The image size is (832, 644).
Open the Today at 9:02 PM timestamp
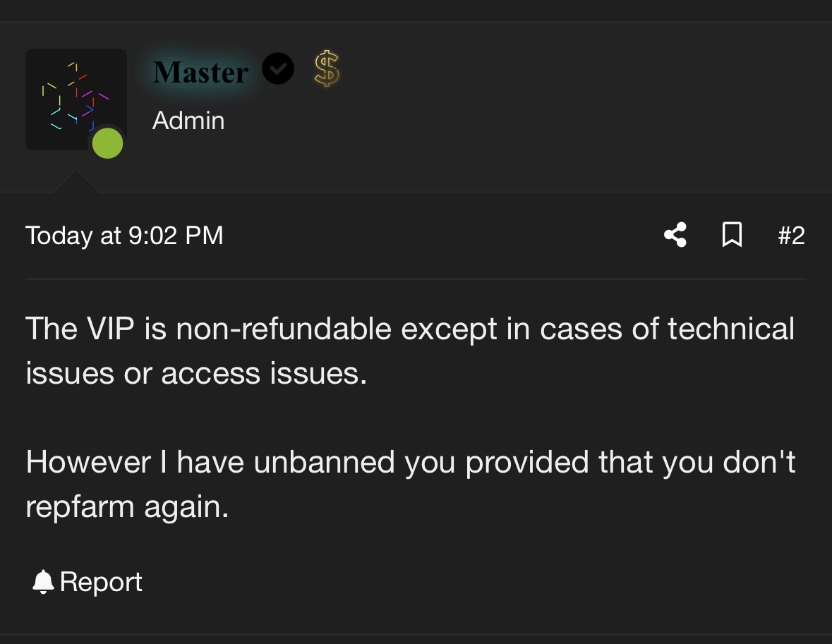pyautogui.click(x=124, y=236)
